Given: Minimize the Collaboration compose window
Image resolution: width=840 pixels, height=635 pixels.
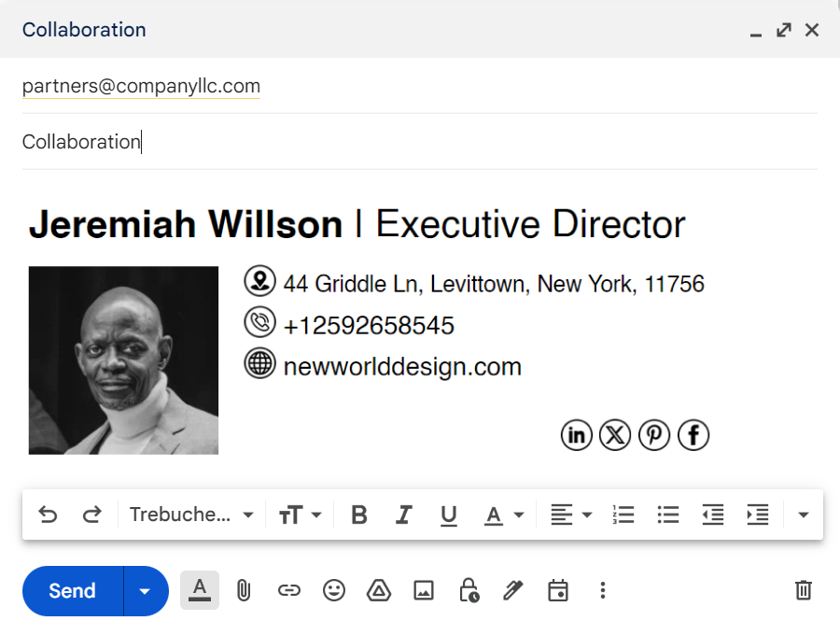Looking at the screenshot, I should (755, 34).
